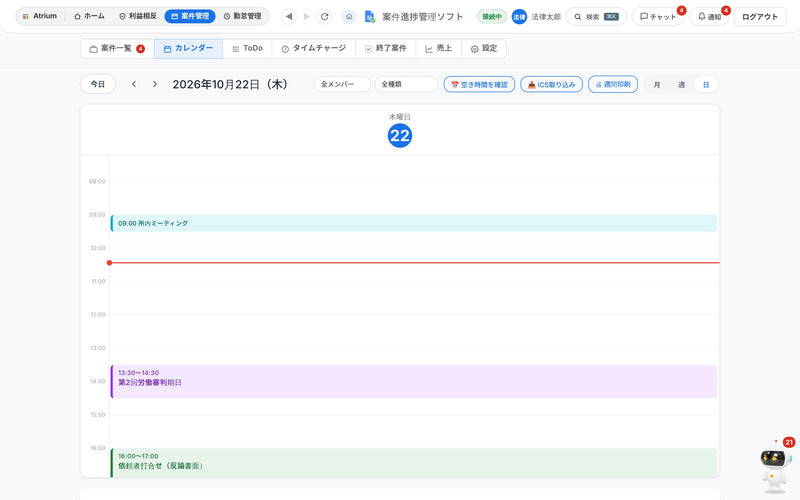Switch calendar to 月 view
Image resolution: width=800 pixels, height=500 pixels.
click(657, 85)
